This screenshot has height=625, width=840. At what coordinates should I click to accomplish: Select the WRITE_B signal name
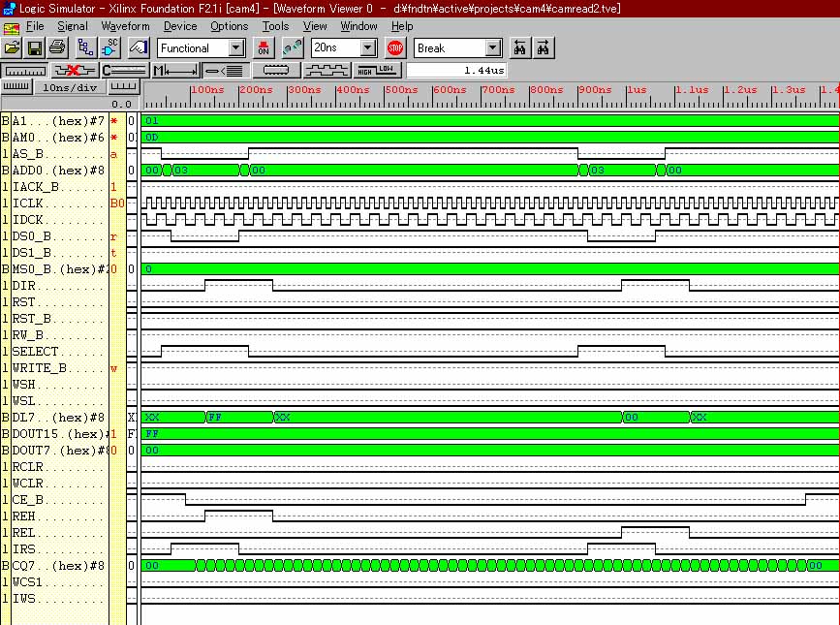point(58,368)
